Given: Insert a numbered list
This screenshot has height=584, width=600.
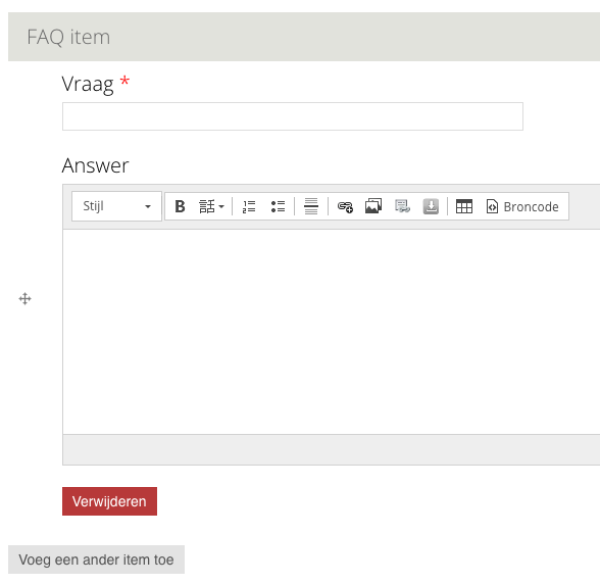Looking at the screenshot, I should click(x=249, y=207).
